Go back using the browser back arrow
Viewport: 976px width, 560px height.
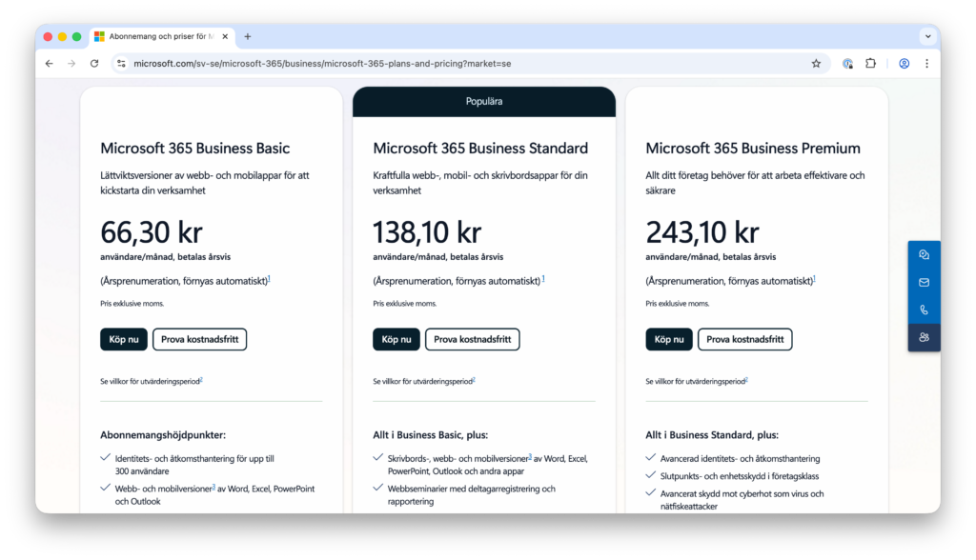(50, 64)
